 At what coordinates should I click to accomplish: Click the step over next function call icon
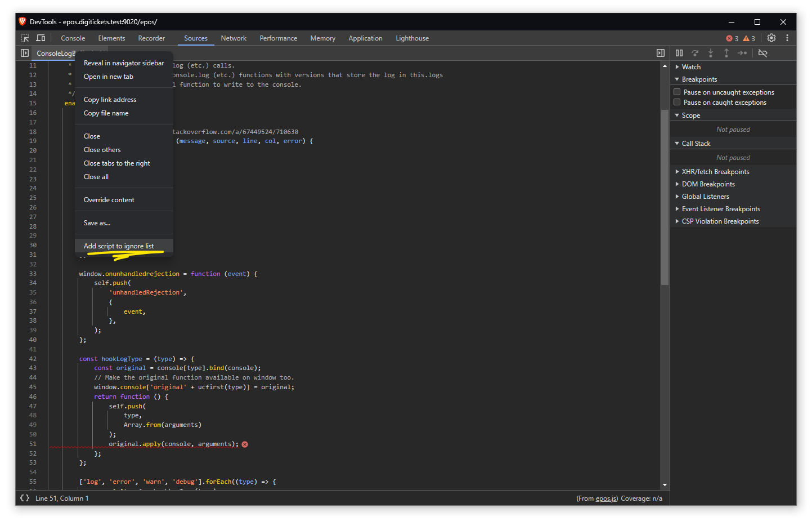coord(695,53)
